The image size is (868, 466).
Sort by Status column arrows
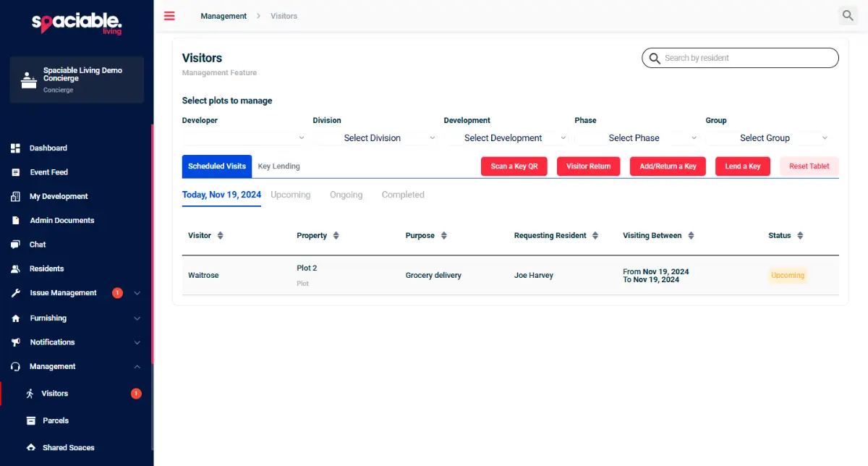pyautogui.click(x=800, y=236)
